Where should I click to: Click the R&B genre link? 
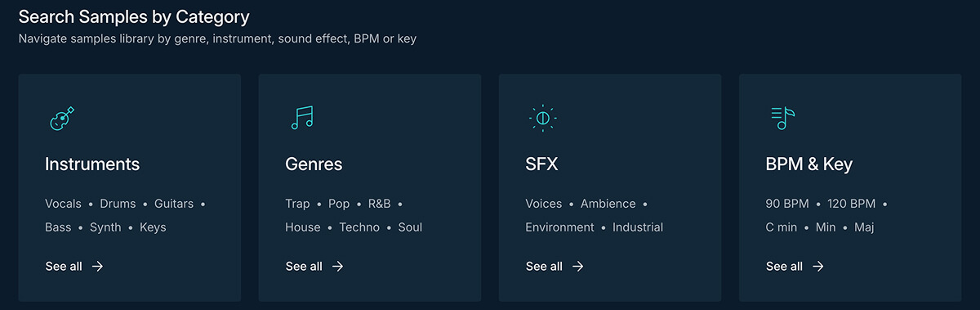(380, 204)
